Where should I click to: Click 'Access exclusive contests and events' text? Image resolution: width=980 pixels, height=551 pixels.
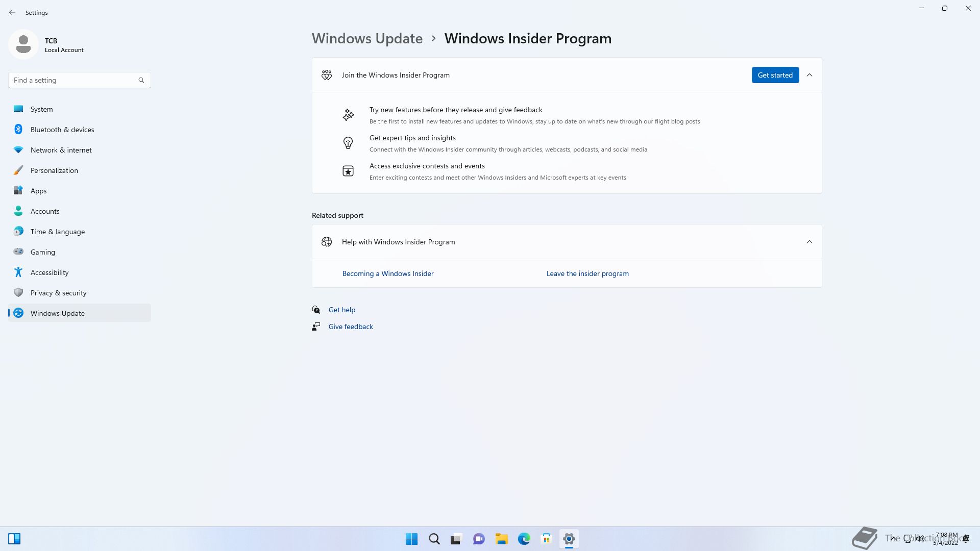[x=427, y=166]
